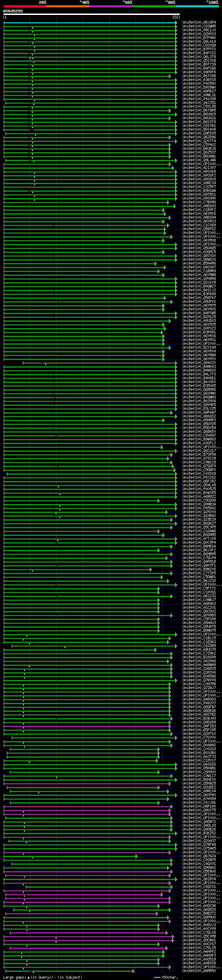
Task: Select hit label UniRef100_Q6CU17
Action: click(x=199, y=451)
